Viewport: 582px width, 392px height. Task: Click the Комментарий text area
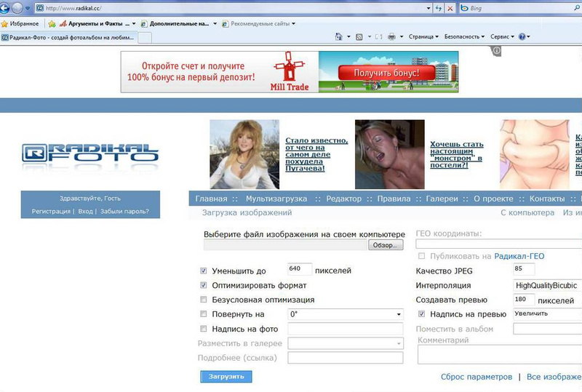point(500,354)
